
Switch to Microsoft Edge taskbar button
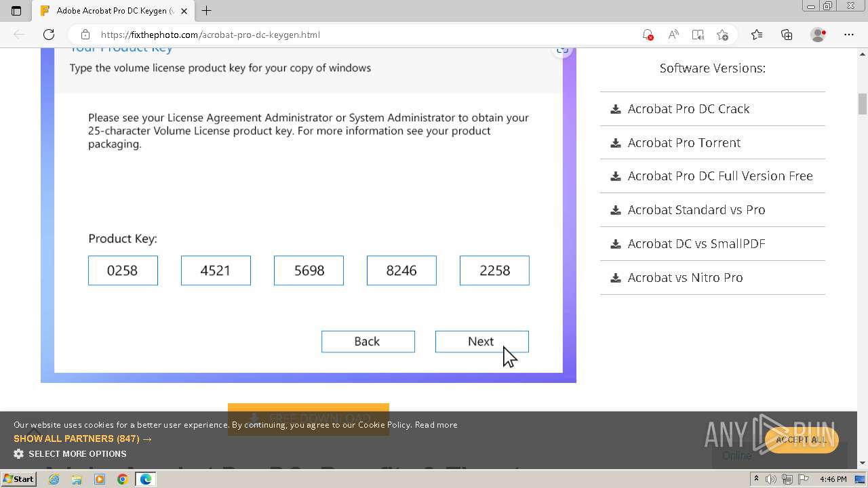145,479
